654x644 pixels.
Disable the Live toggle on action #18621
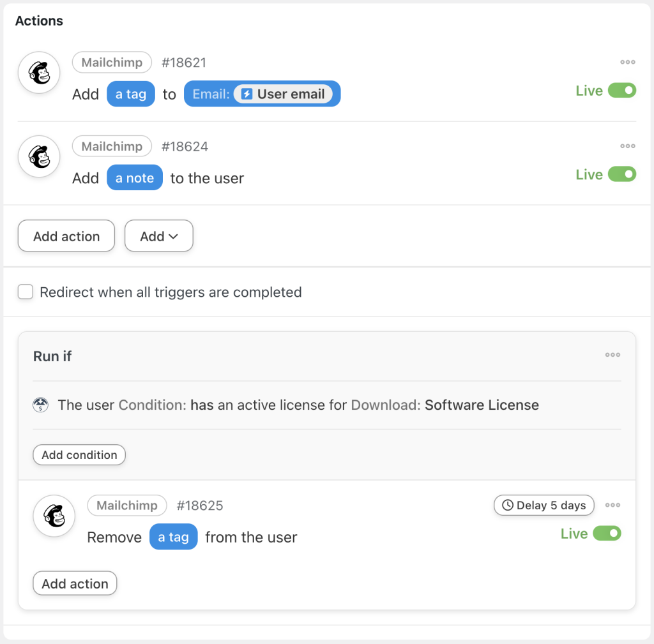(x=621, y=90)
